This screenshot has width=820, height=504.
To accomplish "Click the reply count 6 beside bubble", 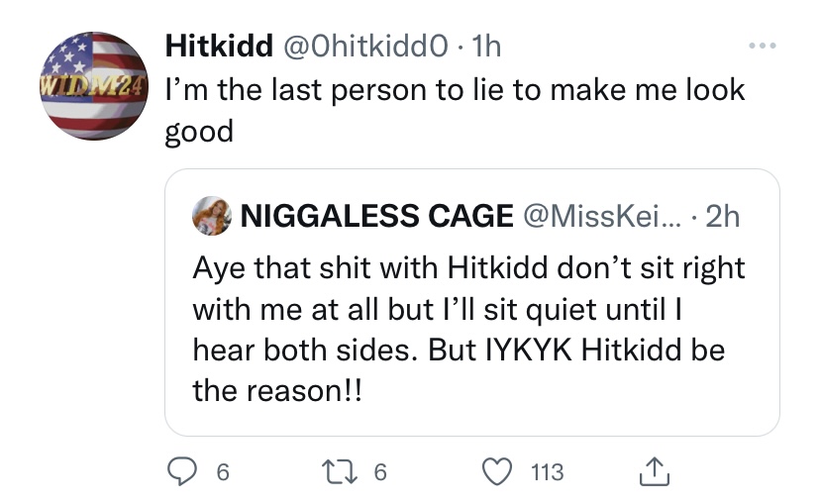I will [x=223, y=472].
